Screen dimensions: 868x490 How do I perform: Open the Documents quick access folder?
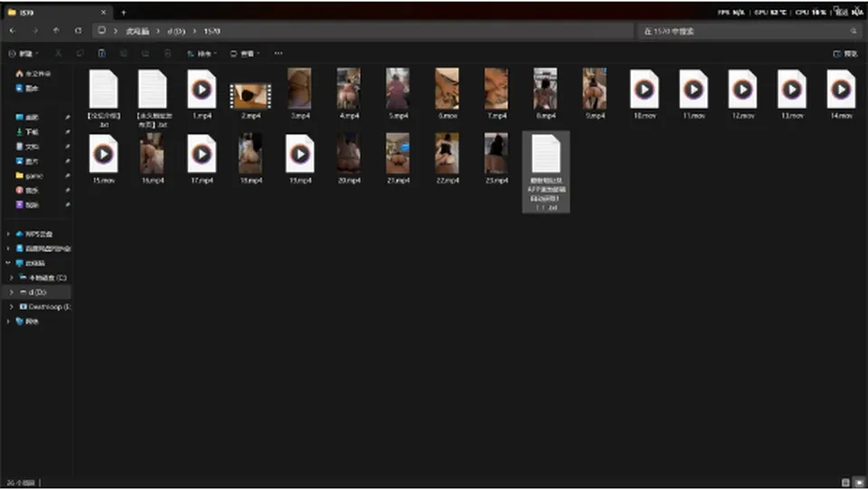pyautogui.click(x=28, y=146)
